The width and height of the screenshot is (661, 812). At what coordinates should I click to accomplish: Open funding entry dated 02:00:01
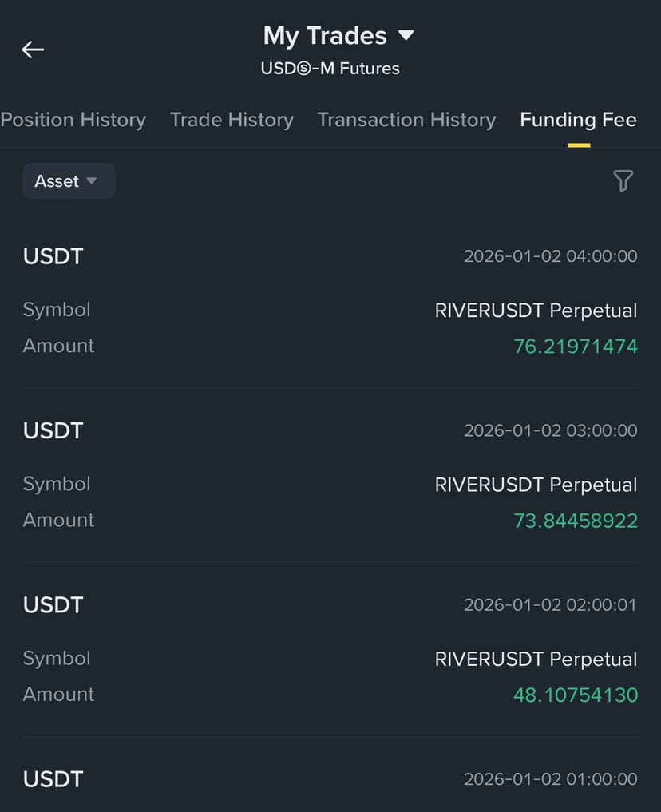click(330, 649)
